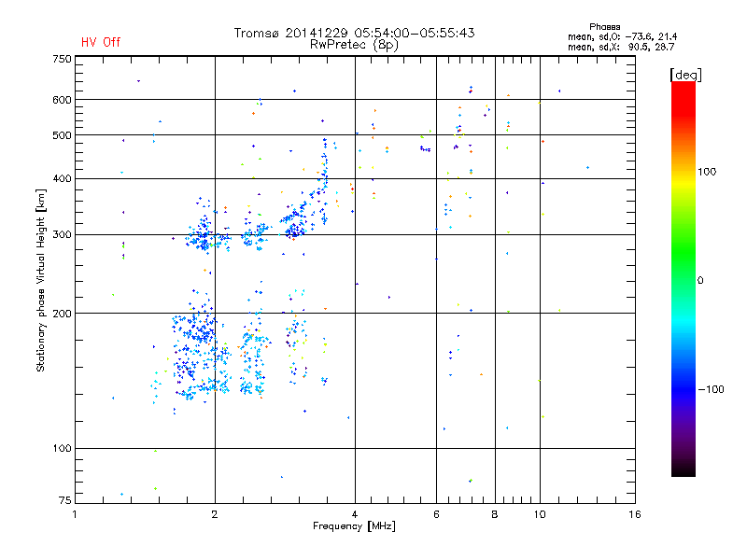The height and width of the screenshot is (560, 747).
Task: Click the color scale bar legend
Action: point(684,279)
